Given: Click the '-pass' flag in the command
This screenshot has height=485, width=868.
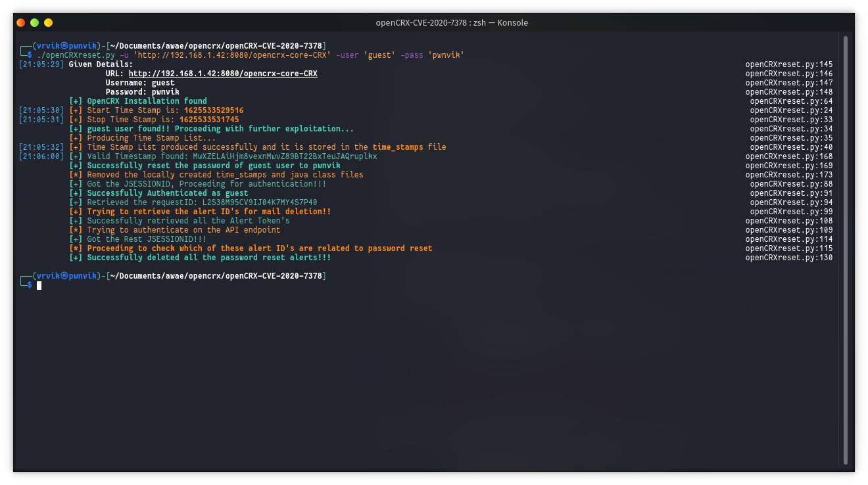Looking at the screenshot, I should [412, 55].
